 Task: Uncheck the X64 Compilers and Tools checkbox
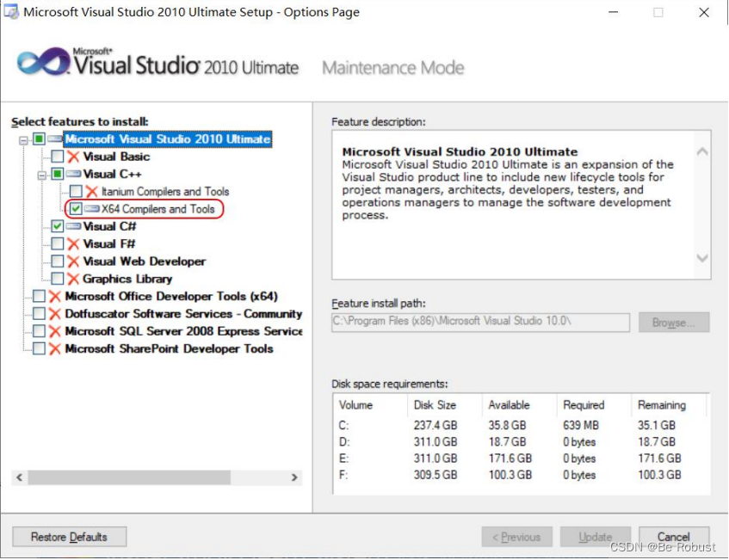[76, 209]
